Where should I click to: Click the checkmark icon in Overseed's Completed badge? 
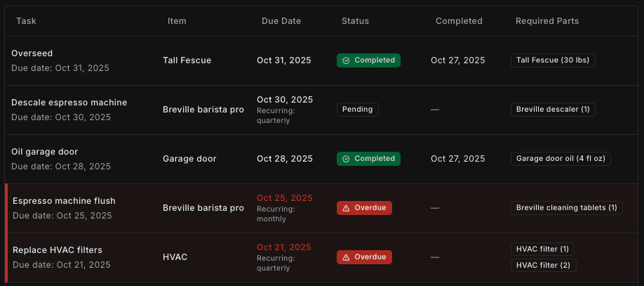(347, 60)
